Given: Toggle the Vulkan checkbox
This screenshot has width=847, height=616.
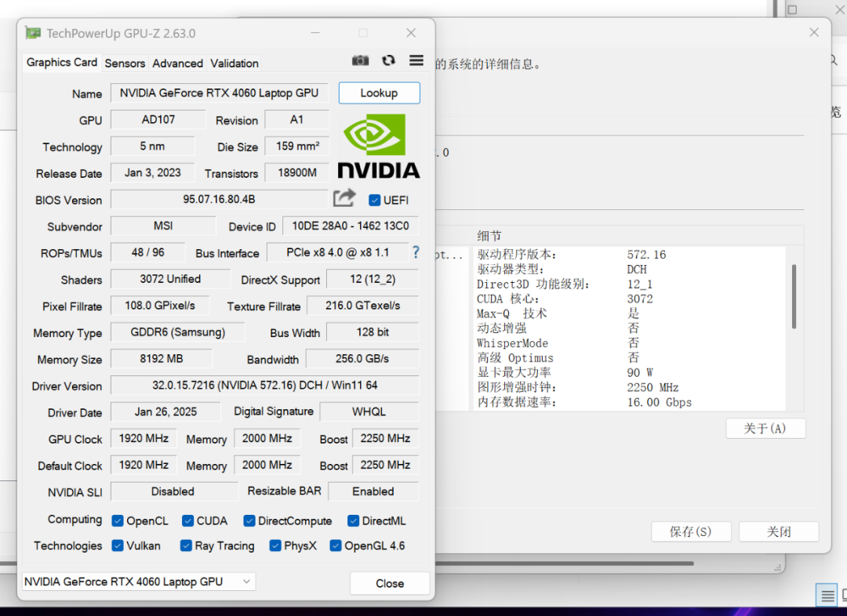Looking at the screenshot, I should [x=117, y=545].
